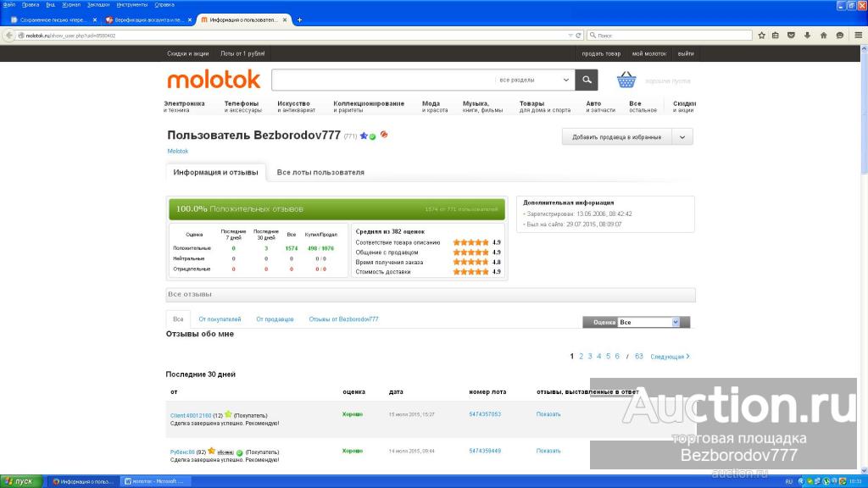Reload the page with the refresh icon
Screen dimensions: 868x488
[x=578, y=36]
